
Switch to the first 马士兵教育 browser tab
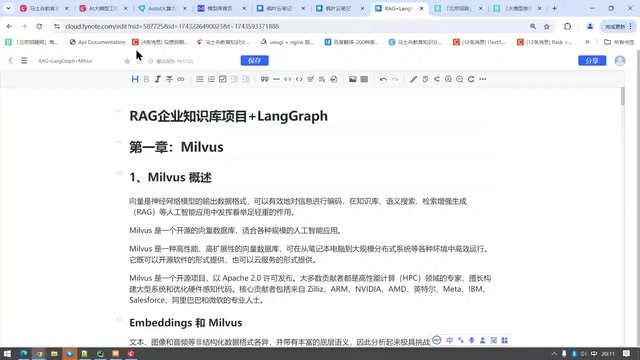click(44, 8)
